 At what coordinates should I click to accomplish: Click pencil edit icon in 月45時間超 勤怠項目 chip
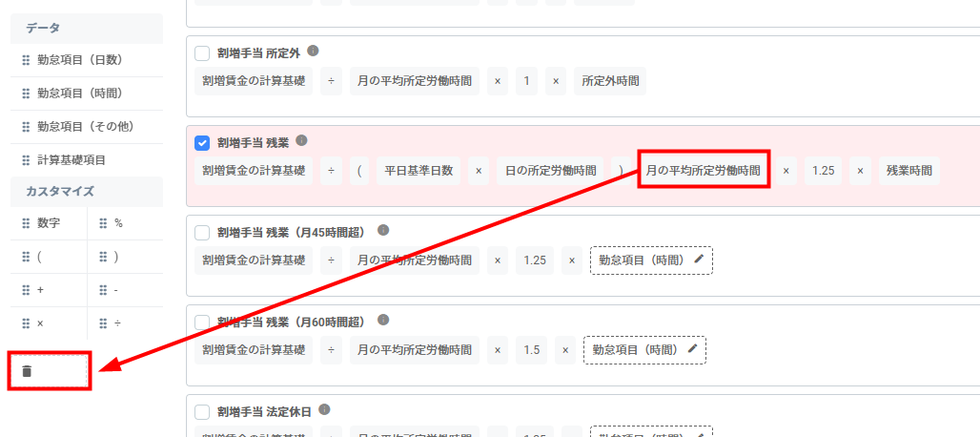point(699,260)
